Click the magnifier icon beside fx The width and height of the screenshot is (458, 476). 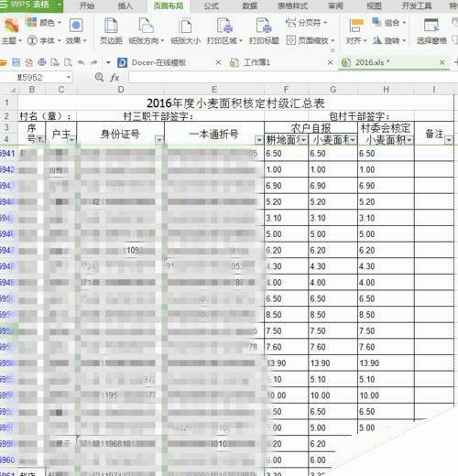(99, 77)
